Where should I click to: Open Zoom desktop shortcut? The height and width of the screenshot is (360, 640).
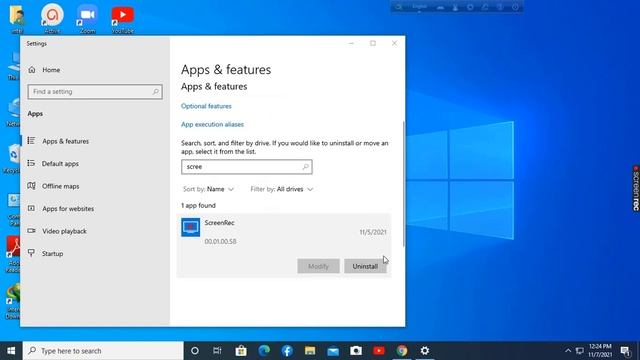tap(87, 19)
